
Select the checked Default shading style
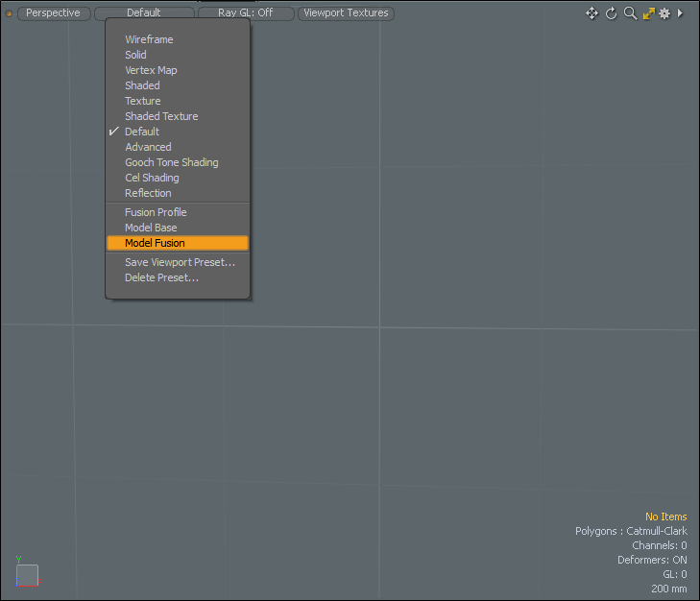click(x=142, y=132)
